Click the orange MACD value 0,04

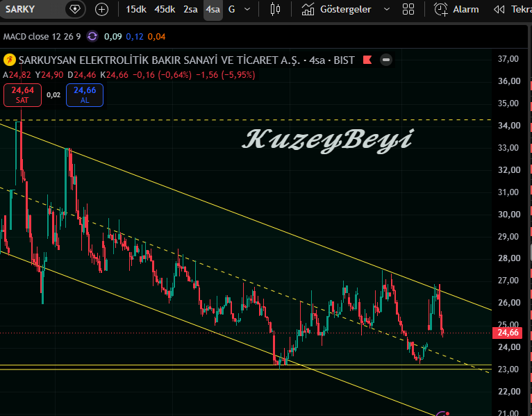156,37
